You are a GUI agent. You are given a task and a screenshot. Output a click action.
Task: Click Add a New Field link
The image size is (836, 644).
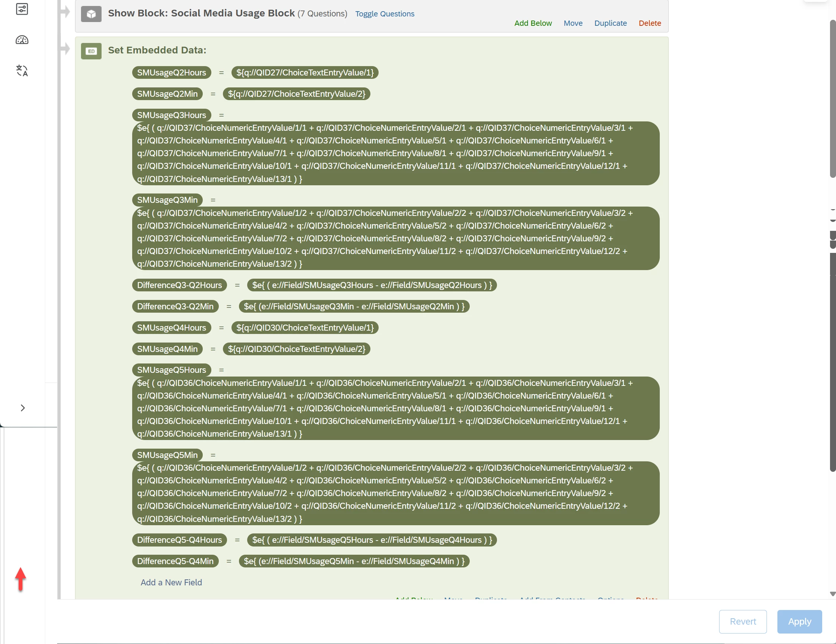click(x=171, y=582)
